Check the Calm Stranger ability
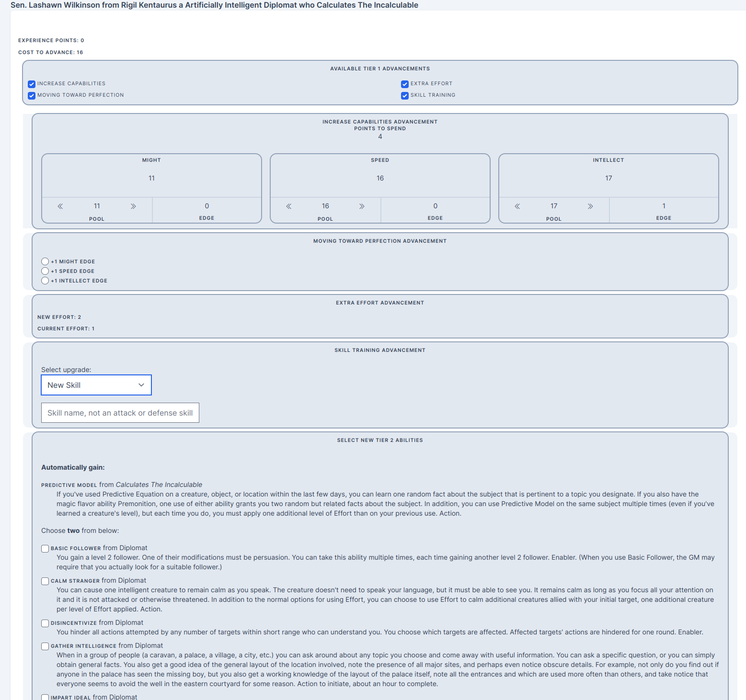 [x=45, y=581]
